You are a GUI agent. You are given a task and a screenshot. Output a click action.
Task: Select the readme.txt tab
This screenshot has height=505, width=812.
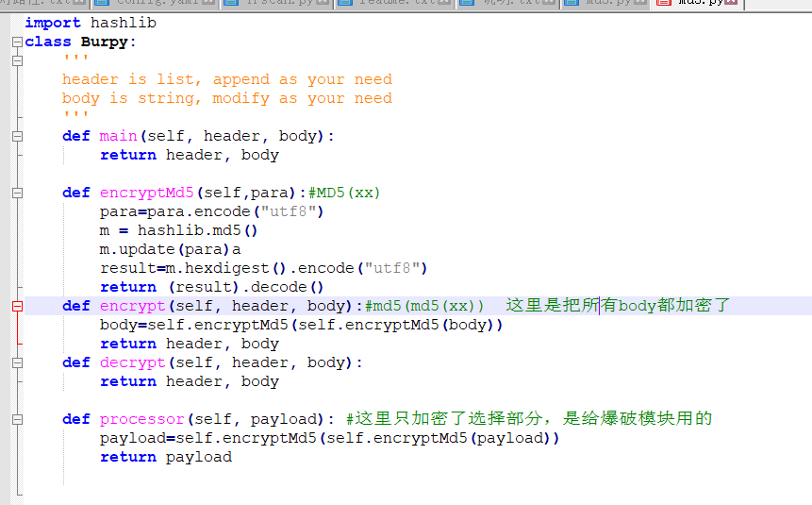391,3
